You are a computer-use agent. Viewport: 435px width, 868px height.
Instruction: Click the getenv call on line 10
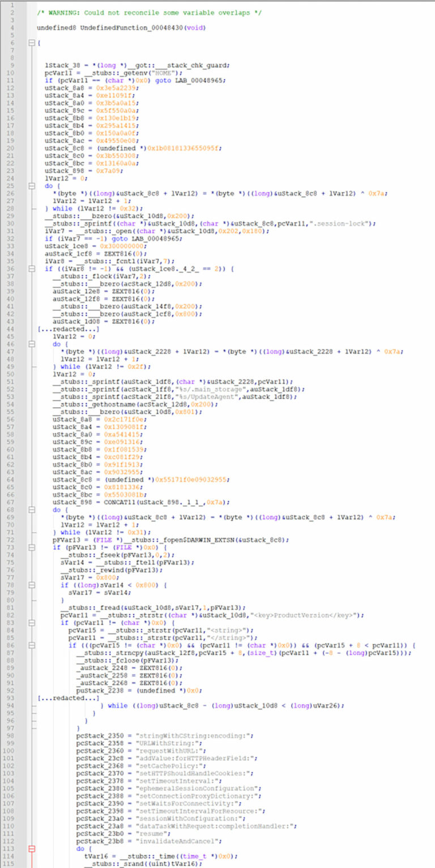pyautogui.click(x=135, y=72)
